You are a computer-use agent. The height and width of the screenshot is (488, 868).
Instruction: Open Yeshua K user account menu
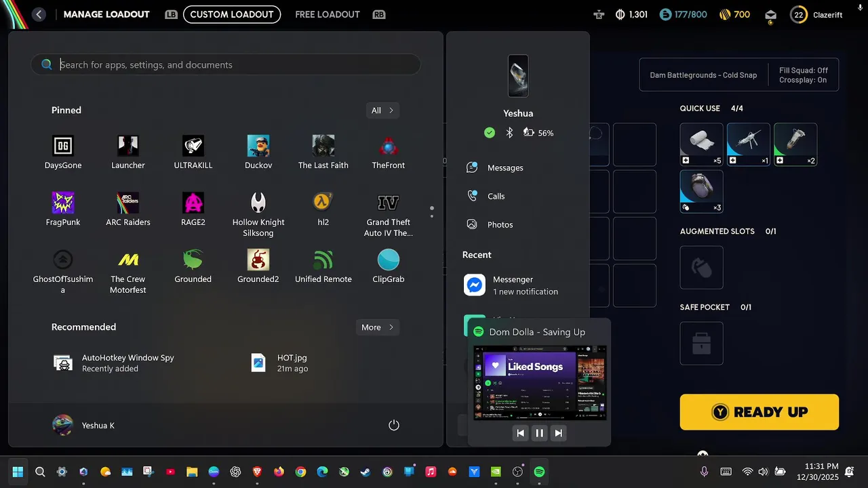click(x=84, y=425)
